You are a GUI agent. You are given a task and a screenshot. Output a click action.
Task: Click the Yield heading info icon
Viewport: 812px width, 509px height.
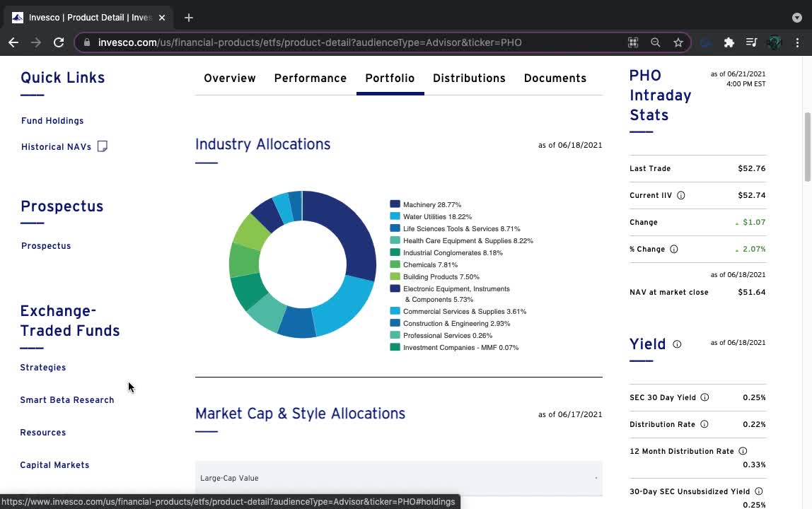click(x=677, y=344)
